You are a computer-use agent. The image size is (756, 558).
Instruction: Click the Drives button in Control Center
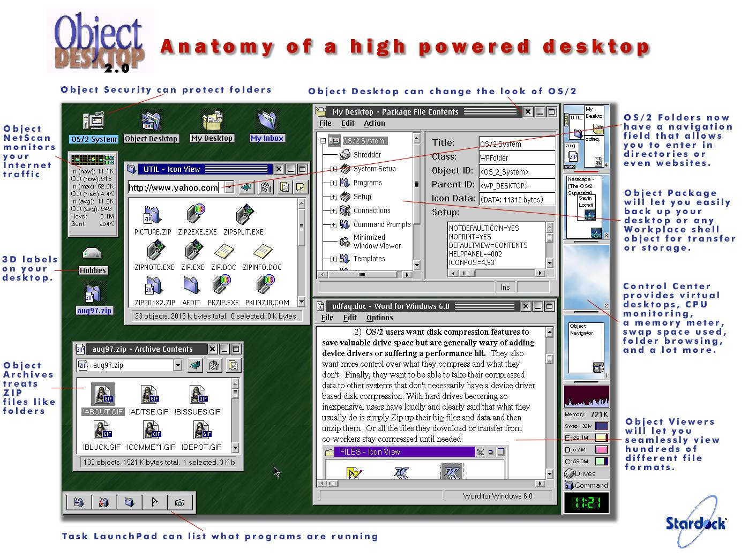(x=586, y=473)
